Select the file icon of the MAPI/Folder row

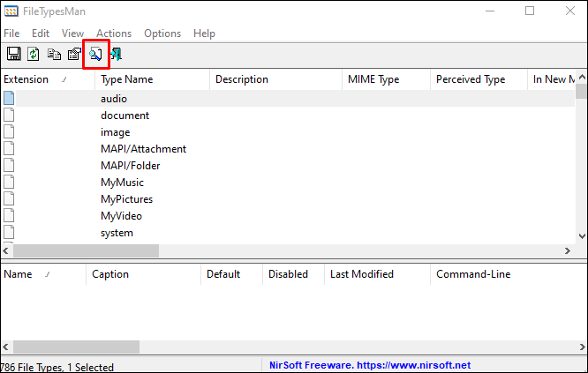point(9,165)
